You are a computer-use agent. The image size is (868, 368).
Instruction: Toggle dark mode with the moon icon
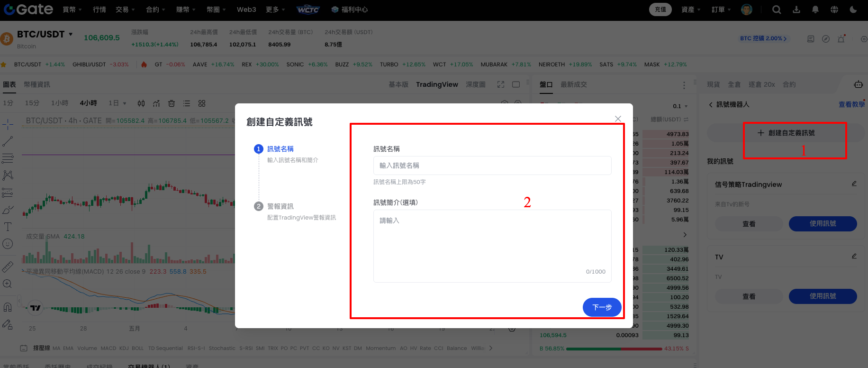(x=853, y=9)
